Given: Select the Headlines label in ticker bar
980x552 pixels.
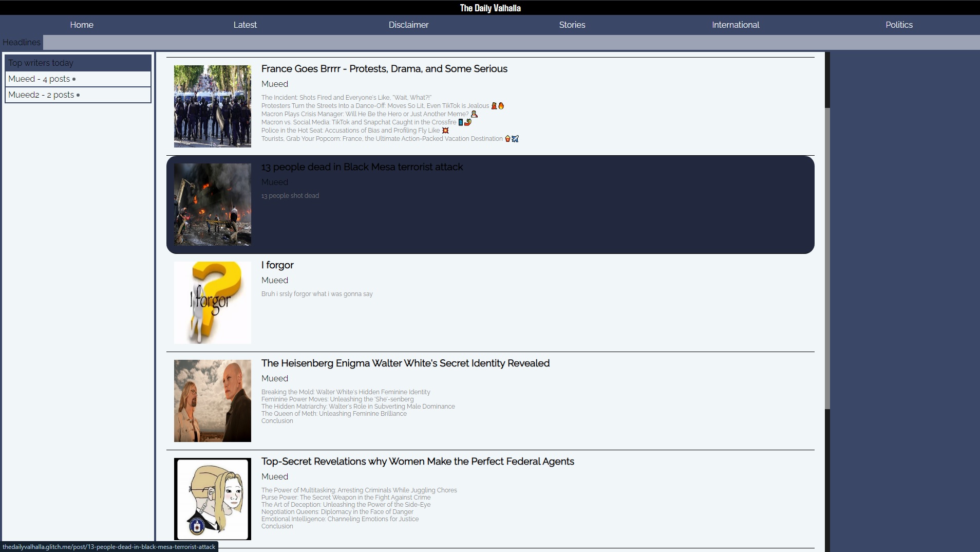Looking at the screenshot, I should coord(22,42).
